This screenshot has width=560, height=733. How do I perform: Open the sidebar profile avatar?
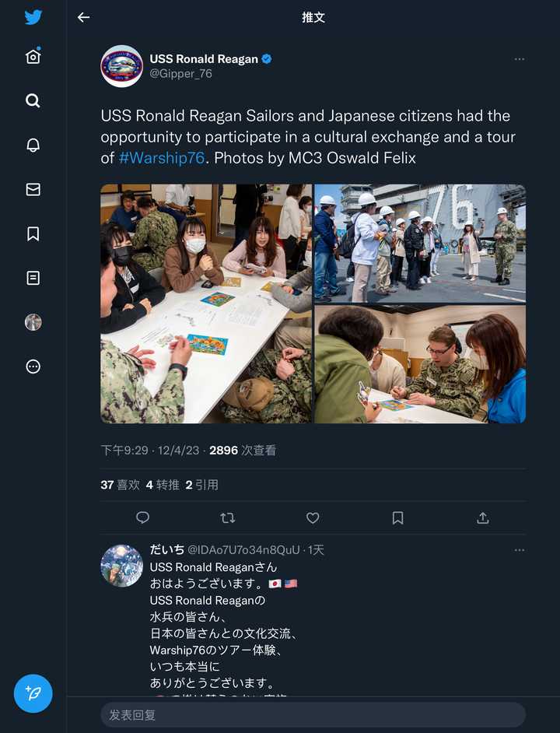tap(33, 322)
